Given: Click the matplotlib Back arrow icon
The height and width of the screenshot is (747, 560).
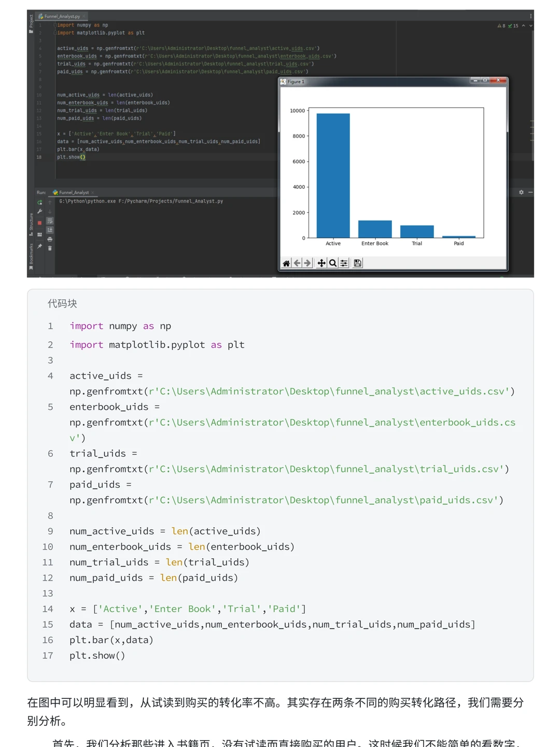Looking at the screenshot, I should point(297,263).
